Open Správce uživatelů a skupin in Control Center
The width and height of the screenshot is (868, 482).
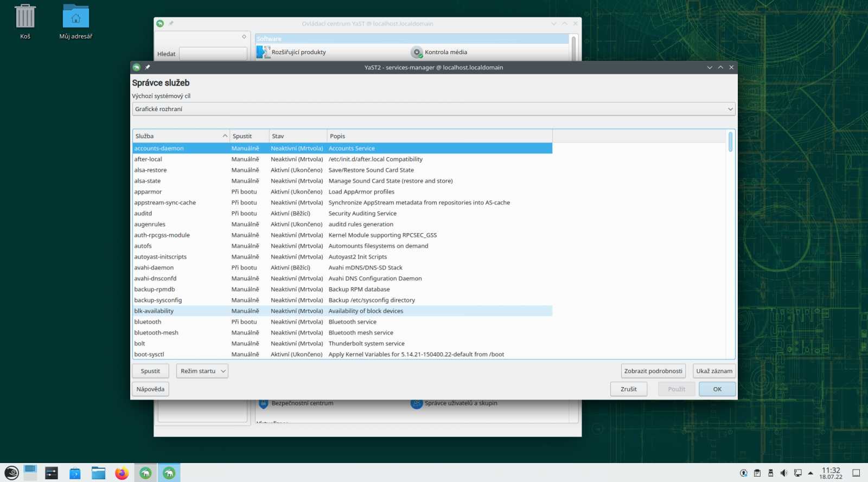(454, 403)
